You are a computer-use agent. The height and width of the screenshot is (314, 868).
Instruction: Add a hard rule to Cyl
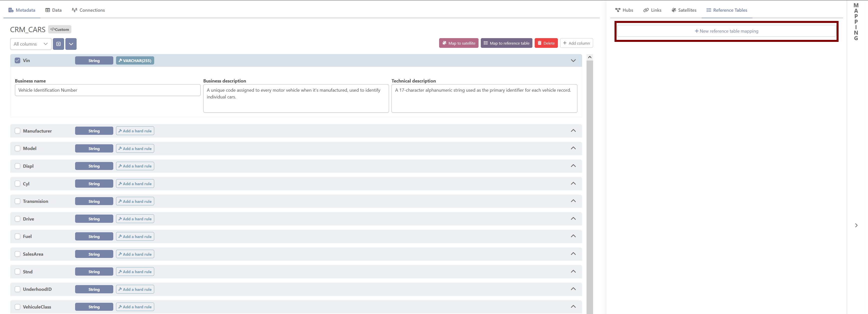click(x=135, y=184)
